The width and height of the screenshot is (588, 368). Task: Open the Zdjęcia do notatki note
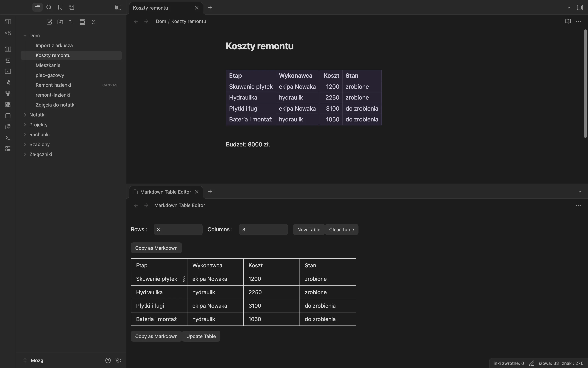point(71,105)
